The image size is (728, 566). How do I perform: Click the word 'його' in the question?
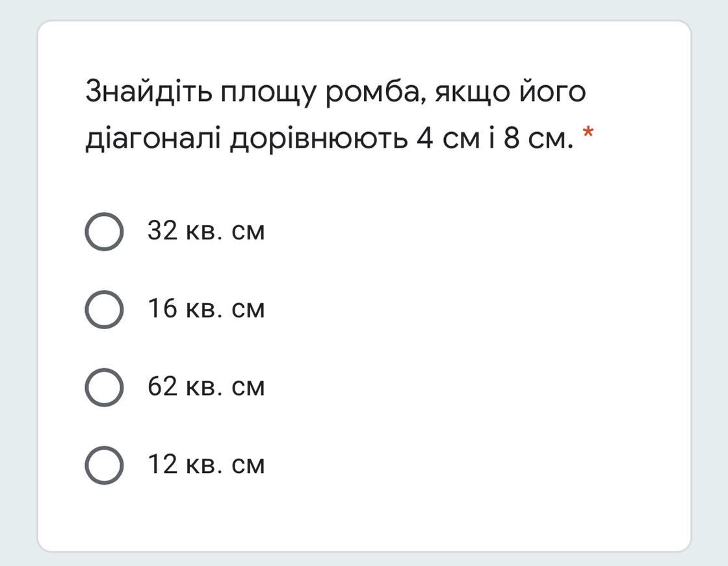pyautogui.click(x=552, y=92)
